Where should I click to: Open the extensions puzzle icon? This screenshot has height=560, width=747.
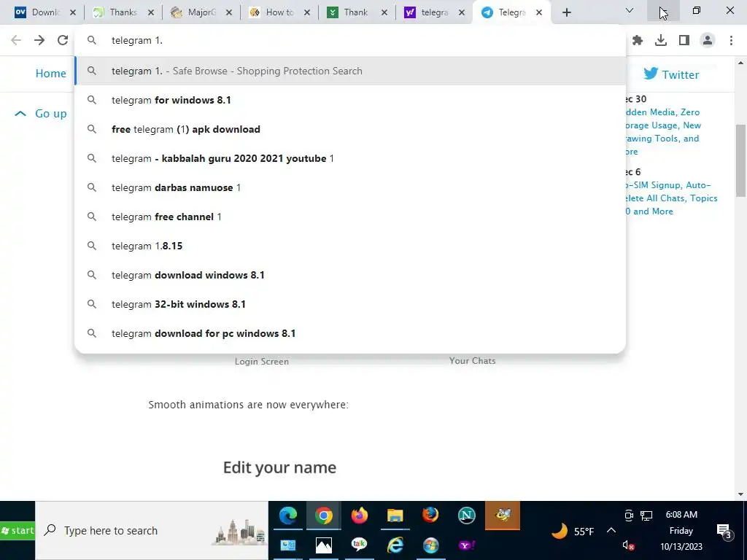click(x=638, y=41)
